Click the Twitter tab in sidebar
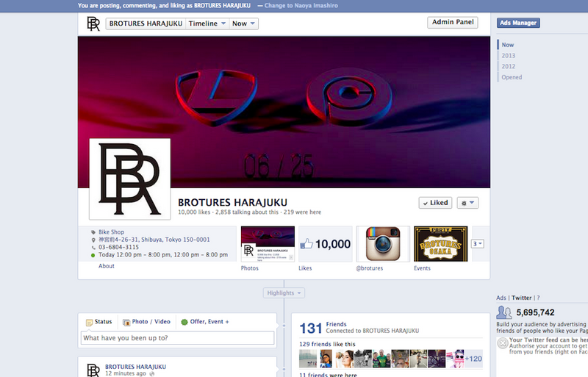The width and height of the screenshot is (588, 377). click(522, 298)
